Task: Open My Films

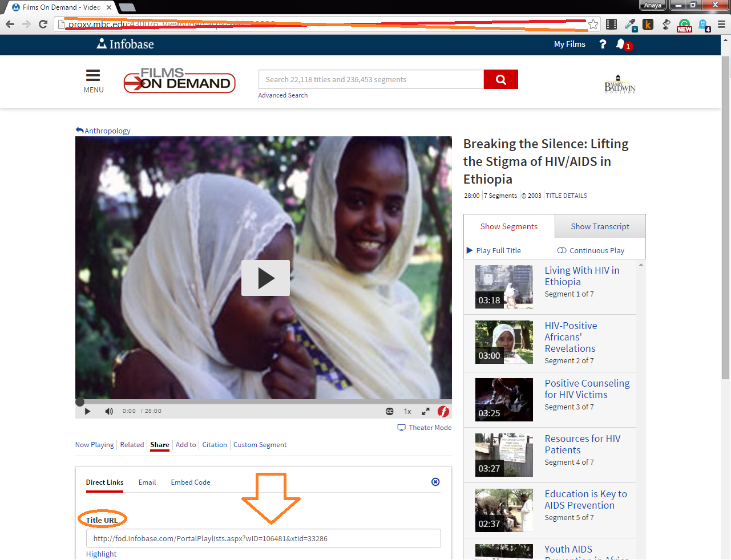Action: 570,44
